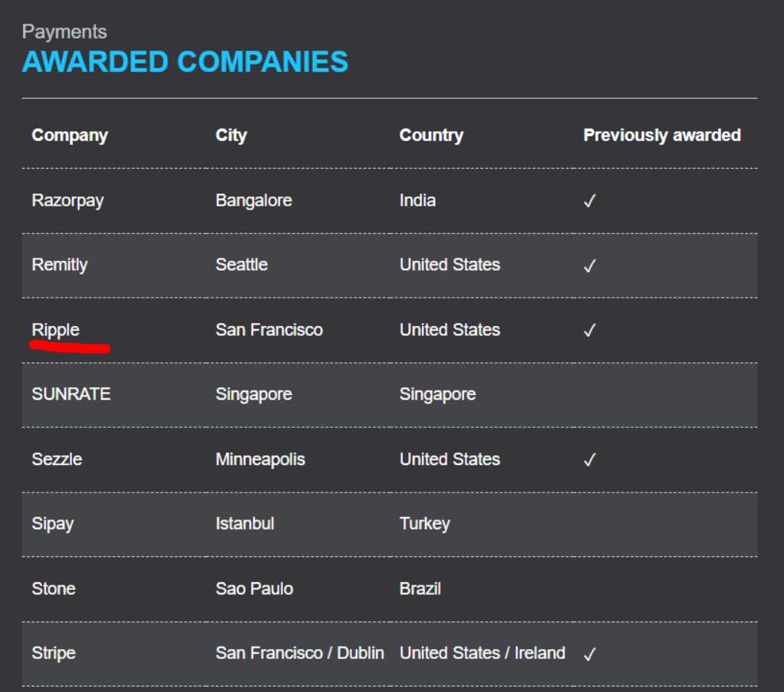Click the Turkey country cell
The image size is (784, 692).
(424, 524)
